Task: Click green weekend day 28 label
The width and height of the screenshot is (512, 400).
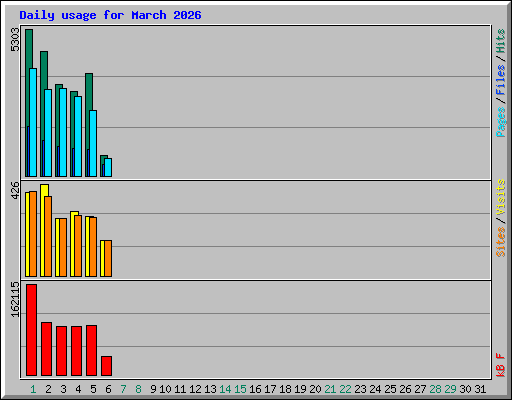Action: [435, 389]
